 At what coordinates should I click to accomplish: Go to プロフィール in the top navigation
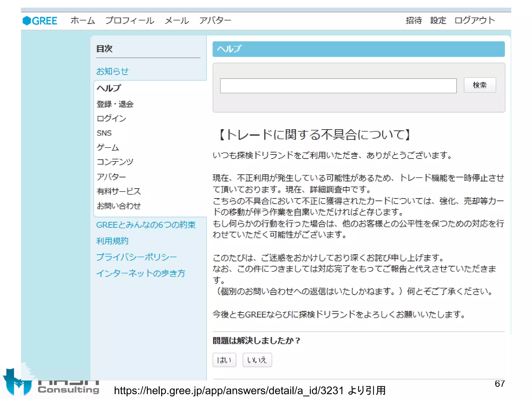pyautogui.click(x=130, y=21)
